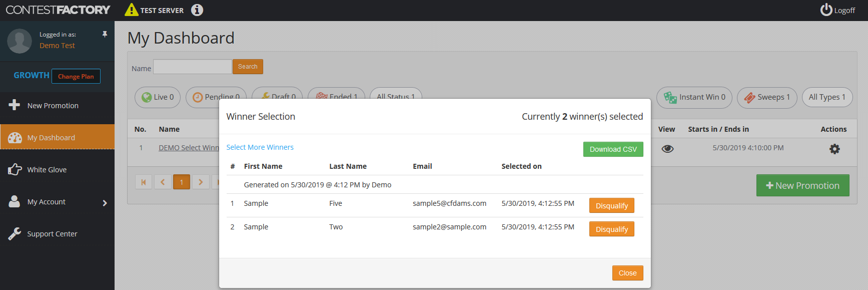
Task: Click the Logoff text link
Action: pyautogui.click(x=844, y=11)
